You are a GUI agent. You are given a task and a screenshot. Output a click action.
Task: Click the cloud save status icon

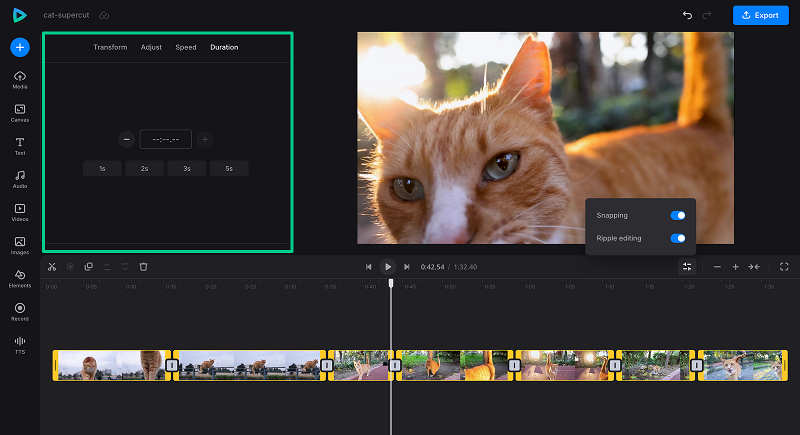[104, 15]
